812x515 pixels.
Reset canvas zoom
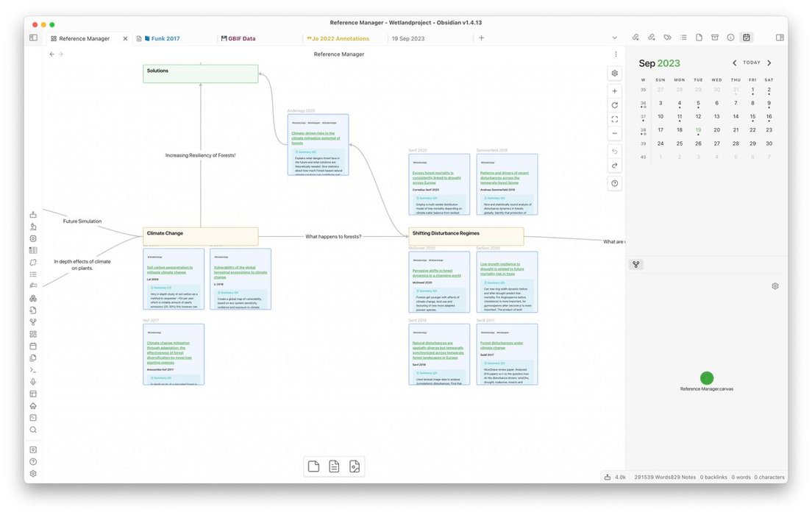pyautogui.click(x=615, y=105)
